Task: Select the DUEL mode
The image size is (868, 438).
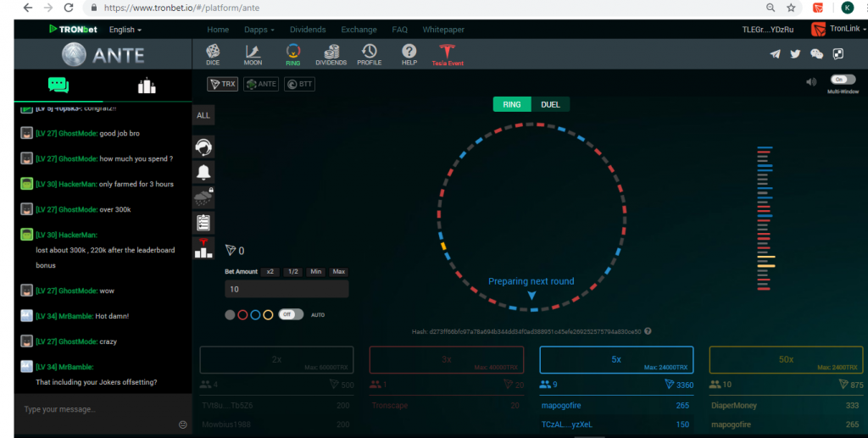Action: pos(550,104)
